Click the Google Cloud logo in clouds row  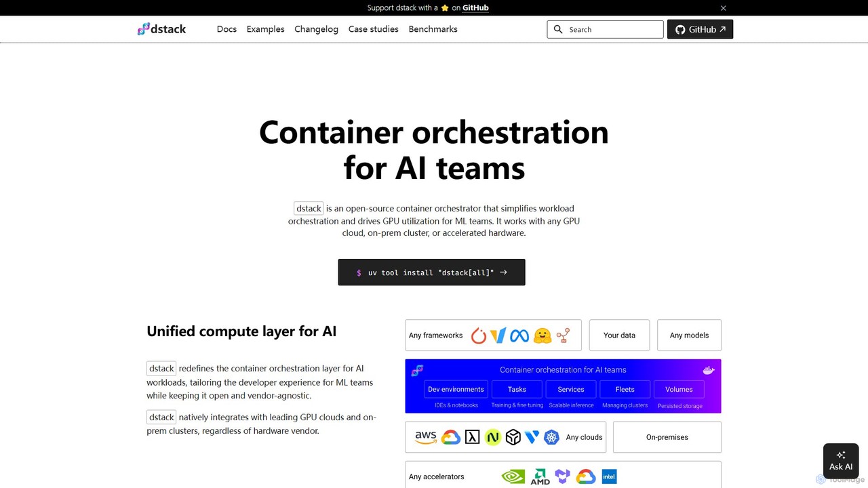[451, 437]
